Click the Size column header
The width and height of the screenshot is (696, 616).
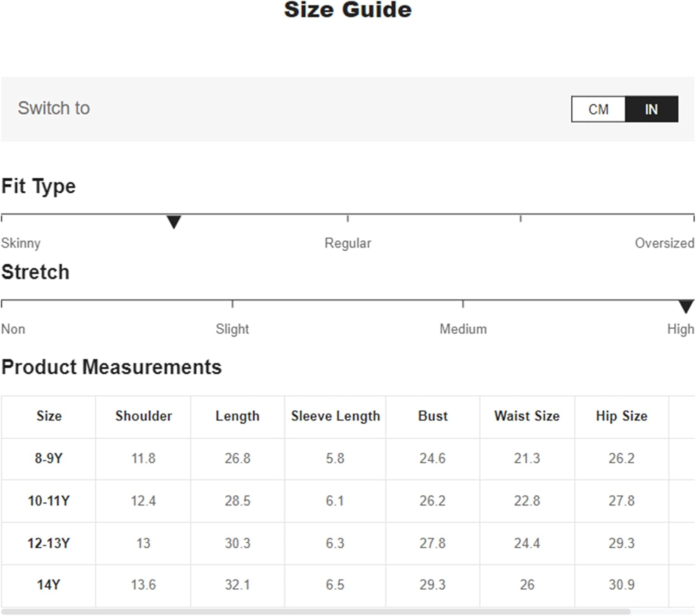point(49,416)
